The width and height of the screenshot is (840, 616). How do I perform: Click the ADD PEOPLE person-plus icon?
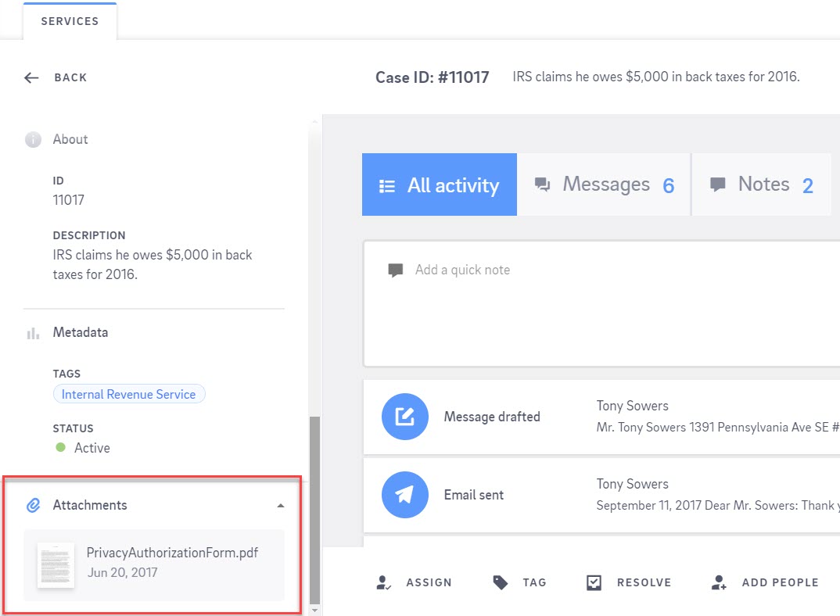tap(719, 583)
